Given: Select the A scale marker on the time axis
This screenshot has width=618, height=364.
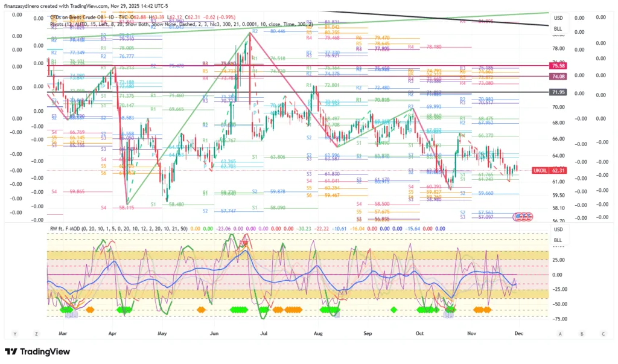Looking at the screenshot, I should pyautogui.click(x=560, y=333).
